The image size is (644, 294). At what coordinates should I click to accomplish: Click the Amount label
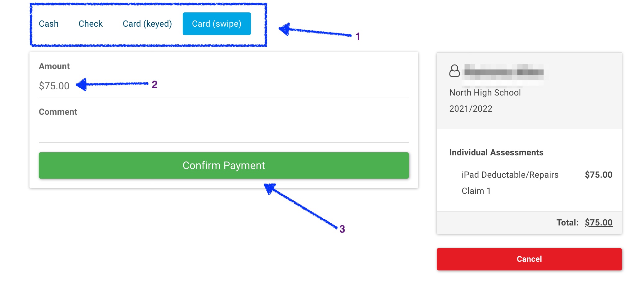click(54, 66)
